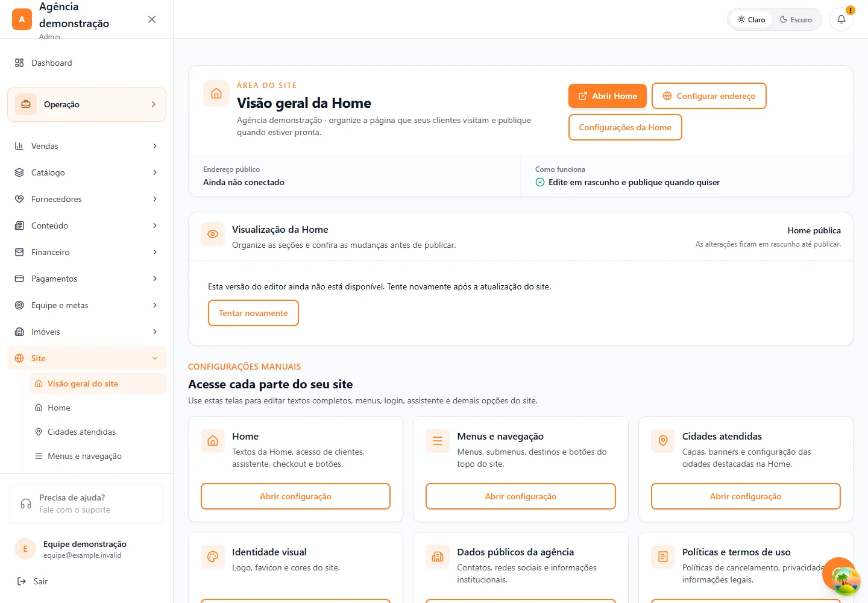Viewport: 868px width, 603px height.
Task: Open floating beach chat widget icon
Action: [x=846, y=580]
